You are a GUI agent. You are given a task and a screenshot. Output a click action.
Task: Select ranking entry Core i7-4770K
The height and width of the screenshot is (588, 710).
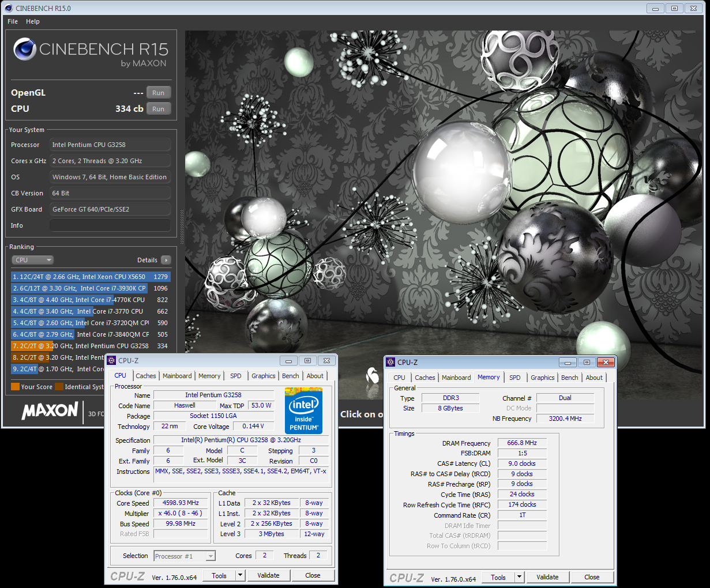[91, 300]
